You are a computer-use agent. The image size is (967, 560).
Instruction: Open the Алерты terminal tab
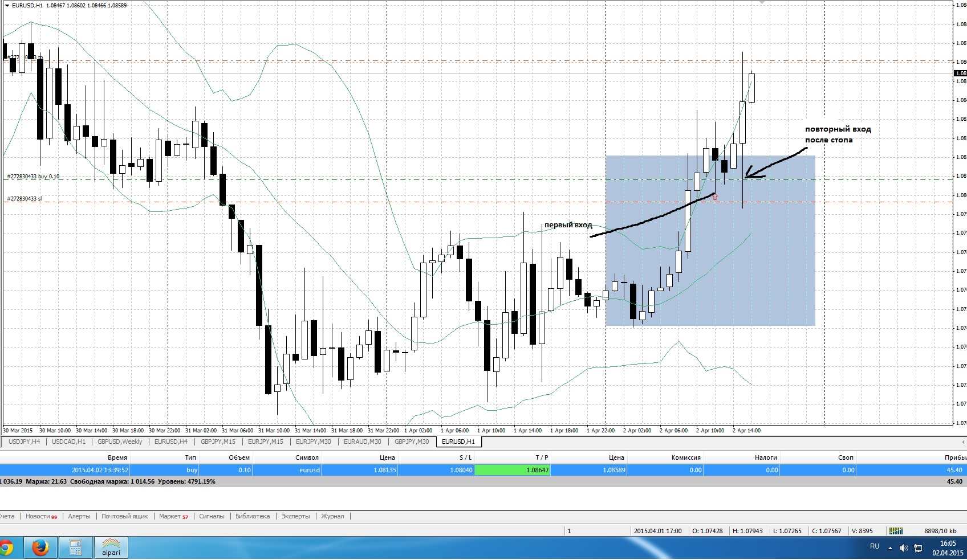tap(79, 516)
